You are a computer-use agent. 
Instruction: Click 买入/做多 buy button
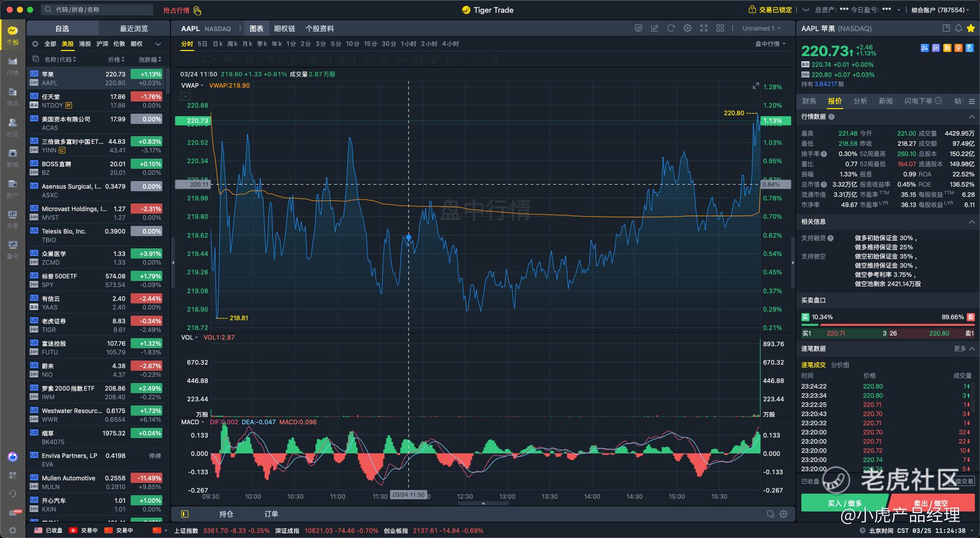(845, 503)
